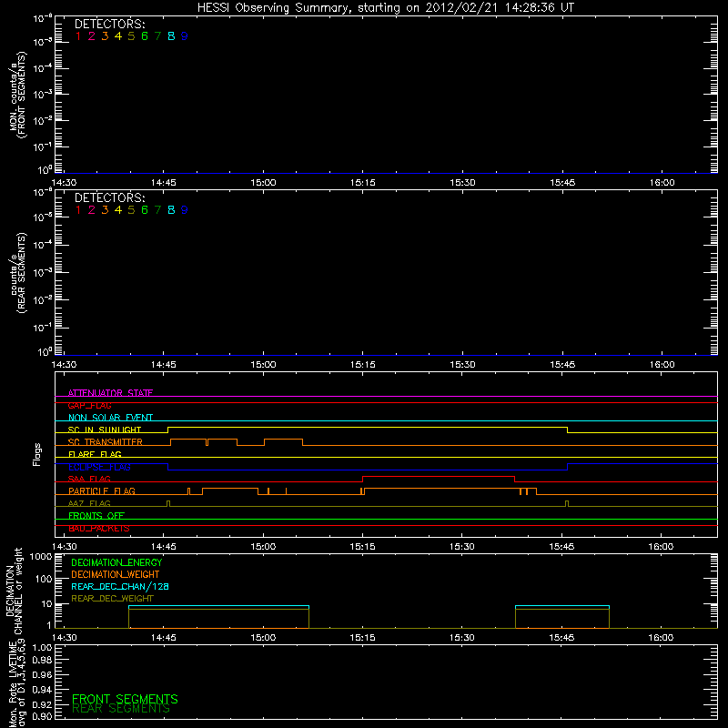728x728 pixels.
Task: Click blue detector 9 in rear segments legend
Action: 185,210
